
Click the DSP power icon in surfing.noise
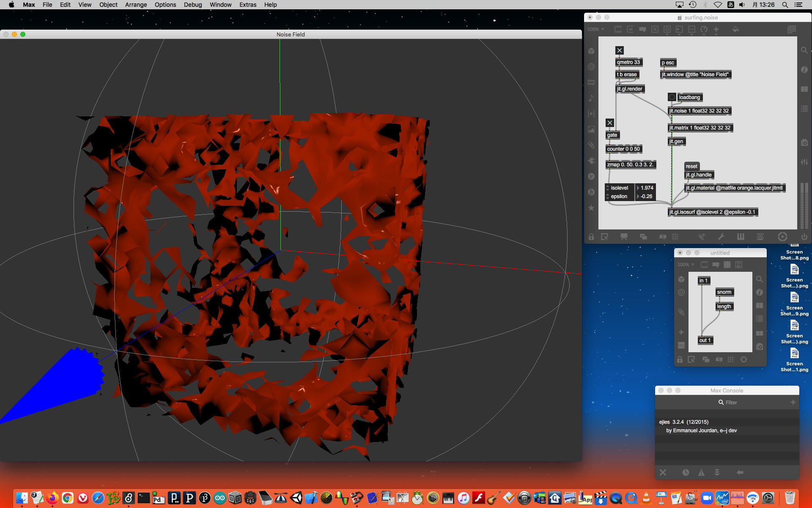(x=804, y=237)
